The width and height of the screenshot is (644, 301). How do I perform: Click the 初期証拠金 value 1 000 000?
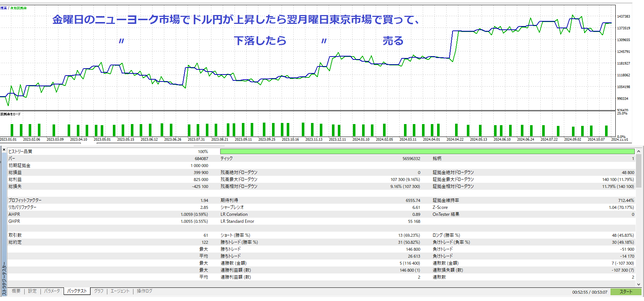click(x=199, y=166)
